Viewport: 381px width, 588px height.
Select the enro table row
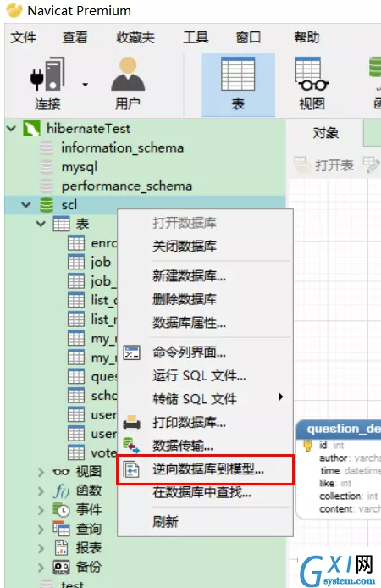[92, 243]
